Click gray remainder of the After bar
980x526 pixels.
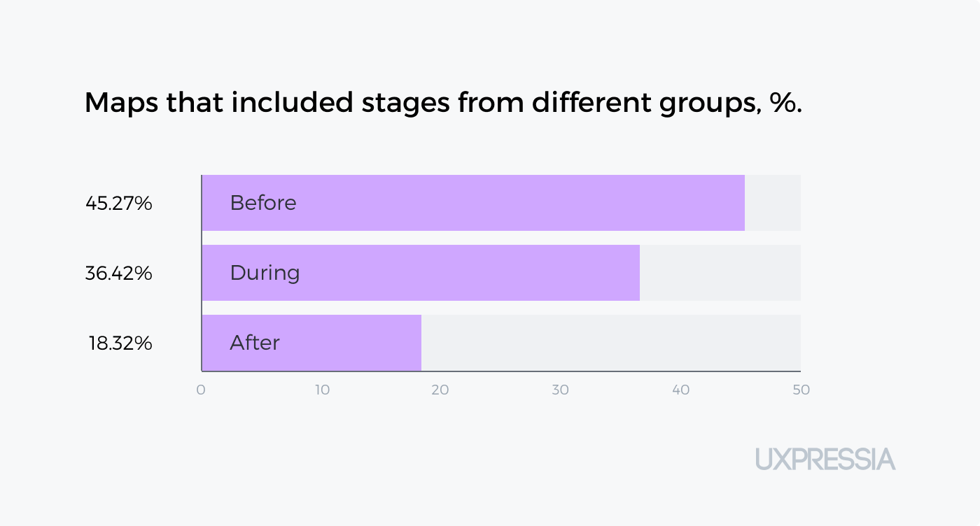pos(611,343)
